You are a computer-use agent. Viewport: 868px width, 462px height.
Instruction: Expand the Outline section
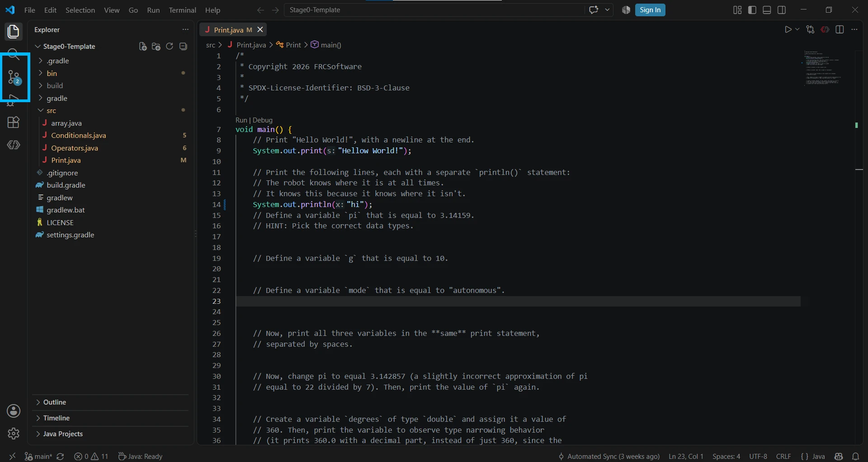click(x=111, y=402)
